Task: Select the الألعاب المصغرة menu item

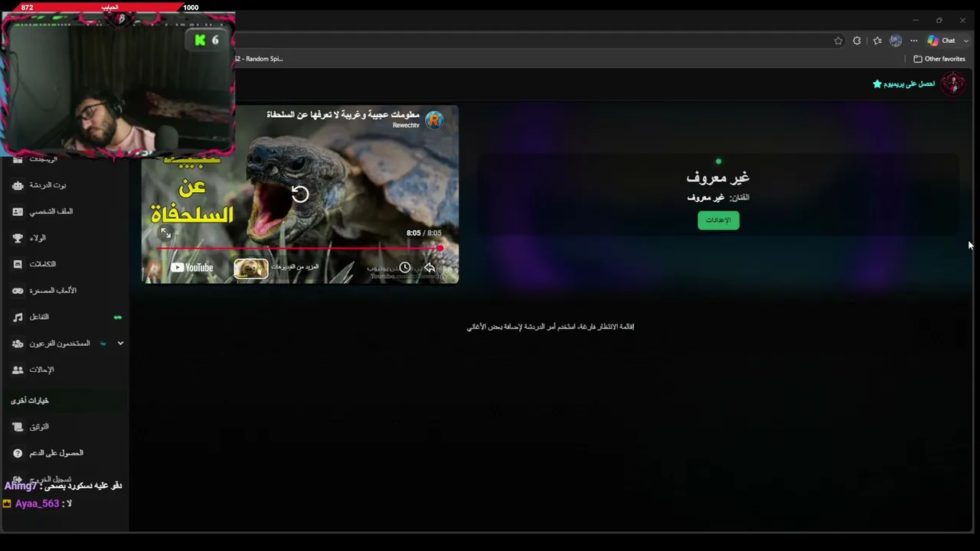Action: [x=53, y=291]
